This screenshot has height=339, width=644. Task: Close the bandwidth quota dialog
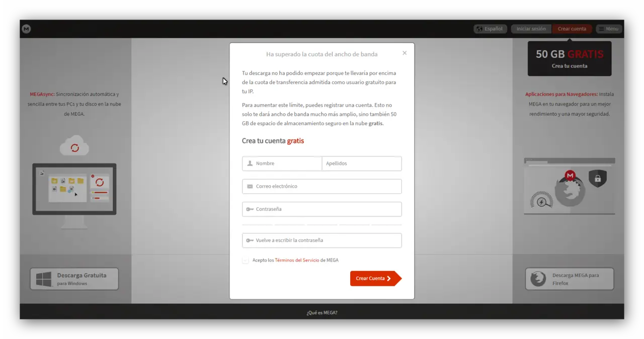click(x=405, y=53)
